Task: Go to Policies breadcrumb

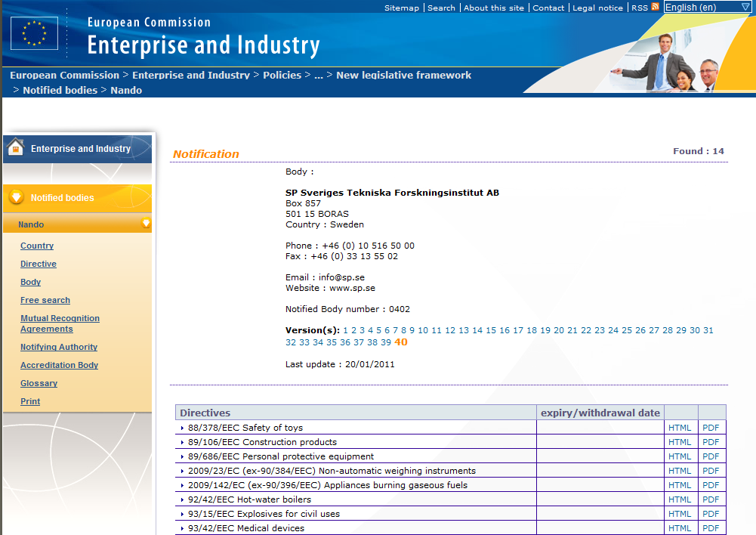Action: (282, 76)
